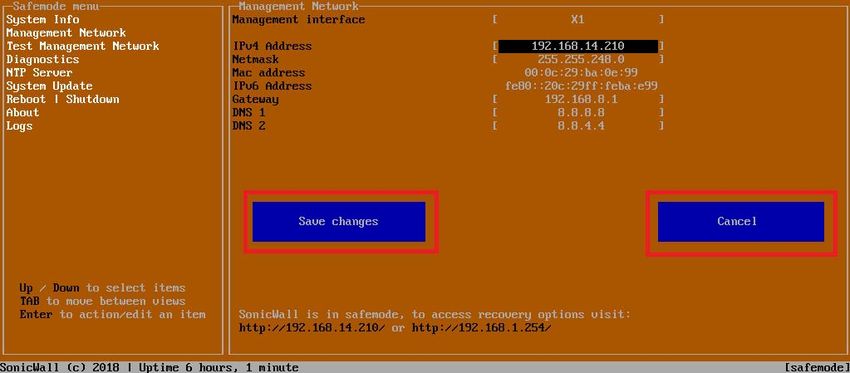Click the 'Management Network' panel title
850x373 pixels.
coord(299,7)
